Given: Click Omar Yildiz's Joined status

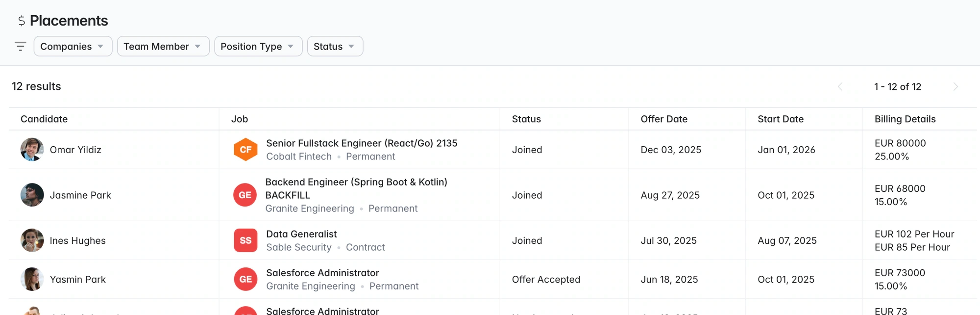Looking at the screenshot, I should click(527, 150).
